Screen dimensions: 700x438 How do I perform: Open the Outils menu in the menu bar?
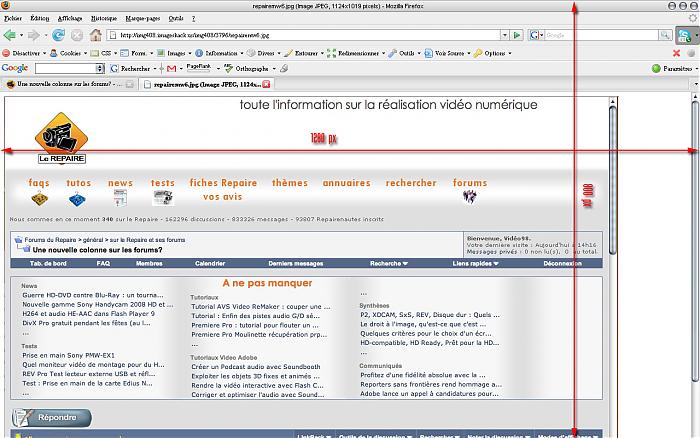176,18
